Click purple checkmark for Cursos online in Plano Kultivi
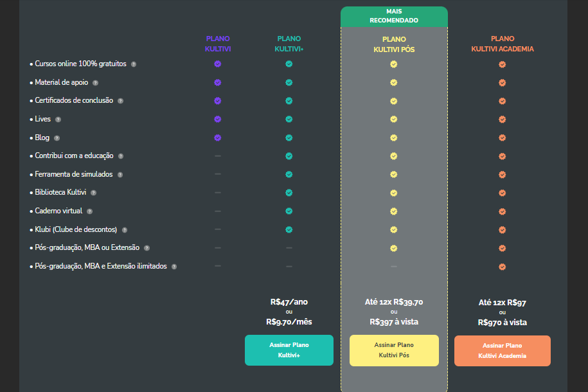 pyautogui.click(x=217, y=64)
